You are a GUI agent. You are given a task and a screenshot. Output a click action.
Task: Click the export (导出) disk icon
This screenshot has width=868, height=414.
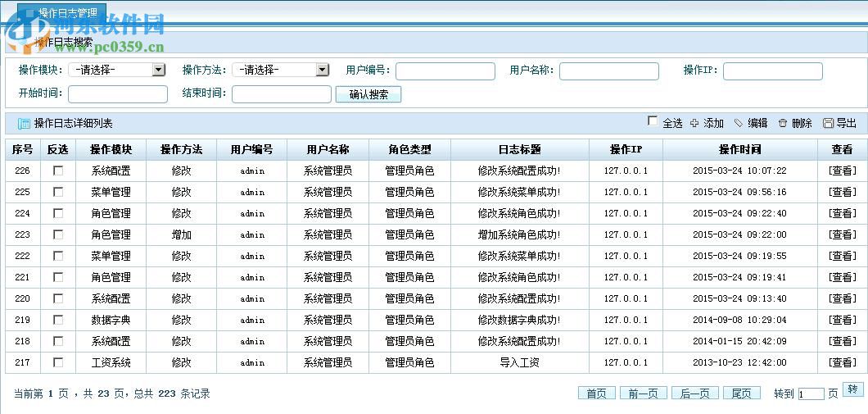click(828, 124)
